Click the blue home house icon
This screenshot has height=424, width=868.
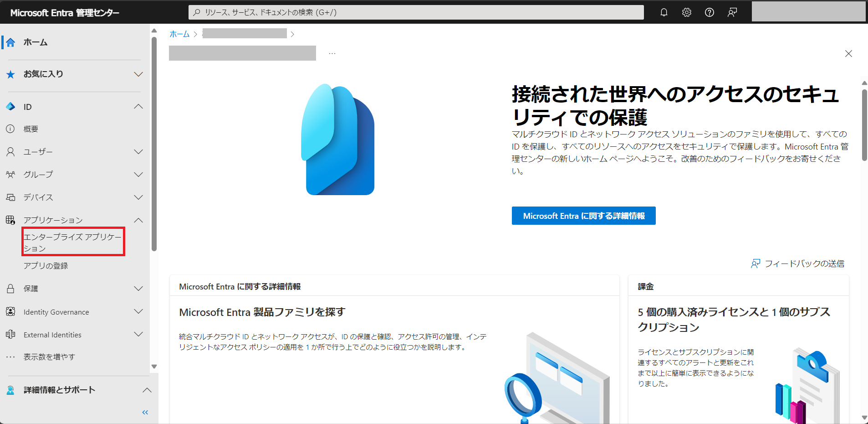coord(10,42)
